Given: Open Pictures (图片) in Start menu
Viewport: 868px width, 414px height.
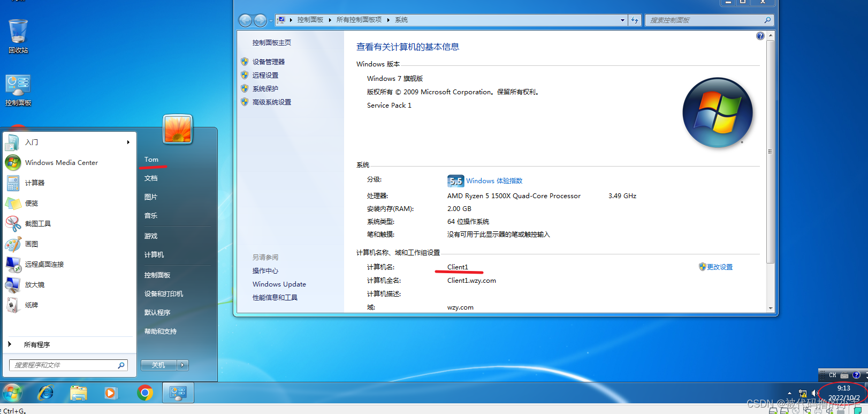Looking at the screenshot, I should click(151, 197).
